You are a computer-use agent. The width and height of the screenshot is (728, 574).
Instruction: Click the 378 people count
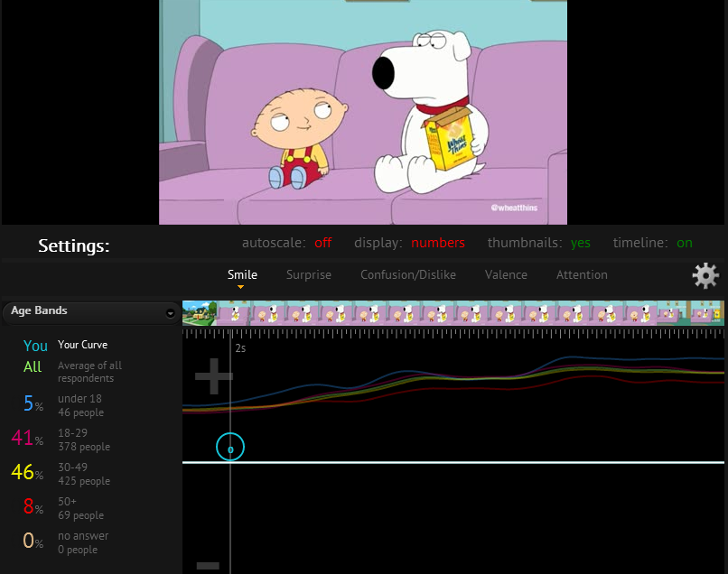(84, 447)
